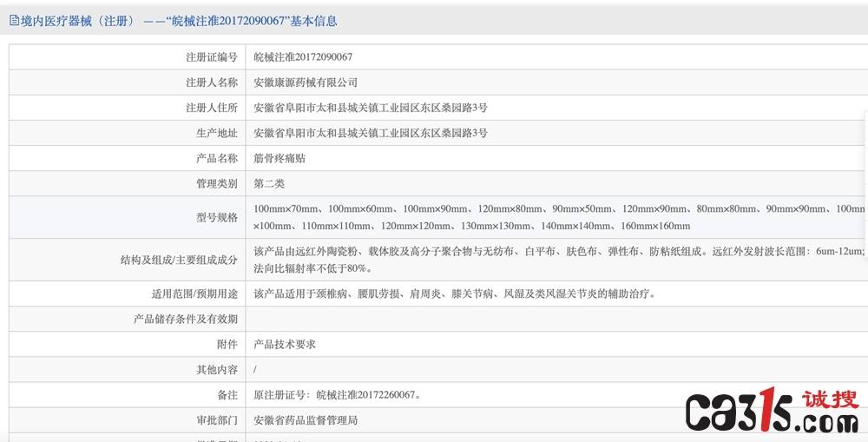868x442 pixels.
Task: Open the 产品技术要求 attachment
Action: 284,344
